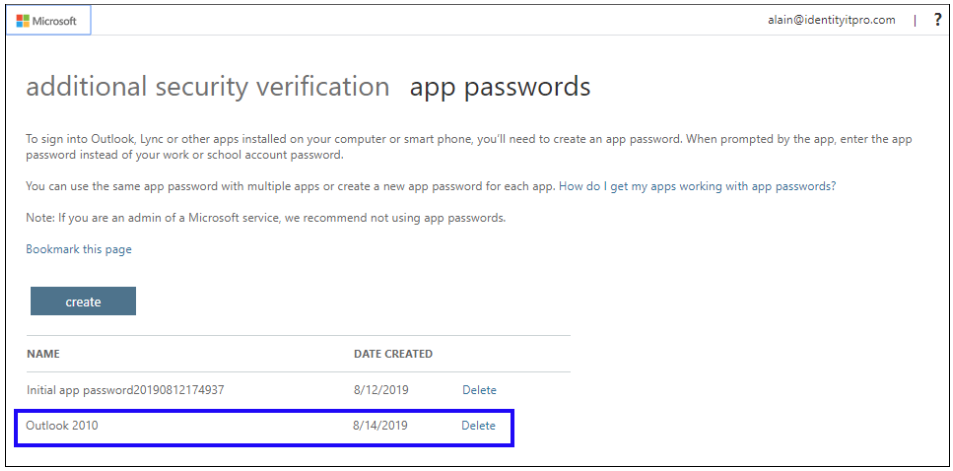This screenshot has width=953, height=471.
Task: Click the 8/12/2019 creation date
Action: pyautogui.click(x=380, y=390)
